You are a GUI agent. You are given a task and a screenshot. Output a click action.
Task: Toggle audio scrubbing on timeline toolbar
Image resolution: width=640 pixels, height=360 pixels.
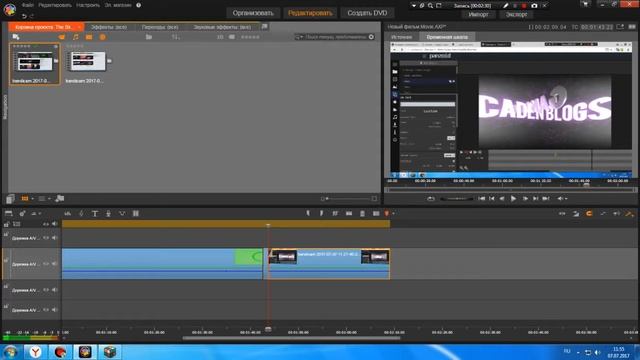[617, 213]
